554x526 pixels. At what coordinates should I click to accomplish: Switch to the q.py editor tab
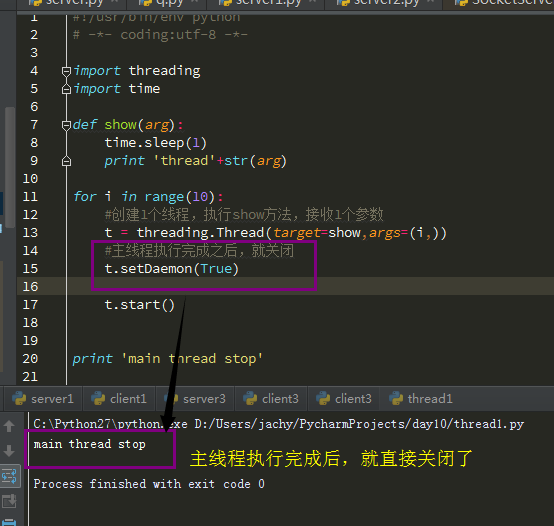(x=165, y=3)
